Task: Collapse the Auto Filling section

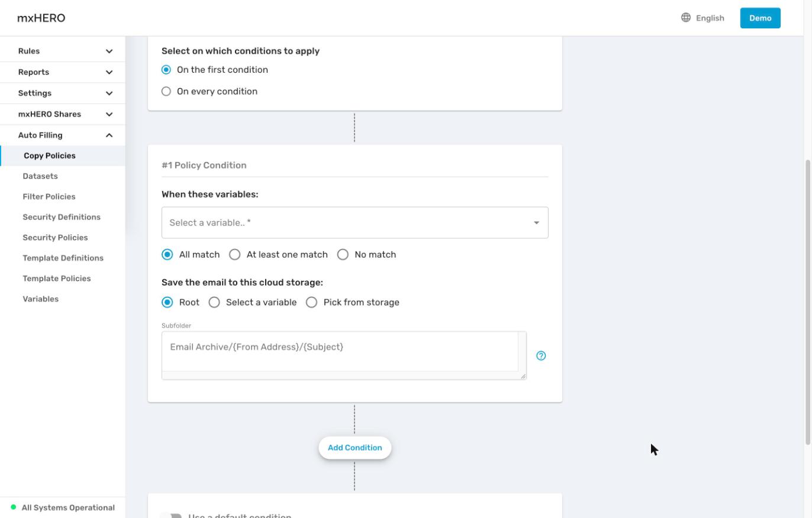Action: pos(63,135)
